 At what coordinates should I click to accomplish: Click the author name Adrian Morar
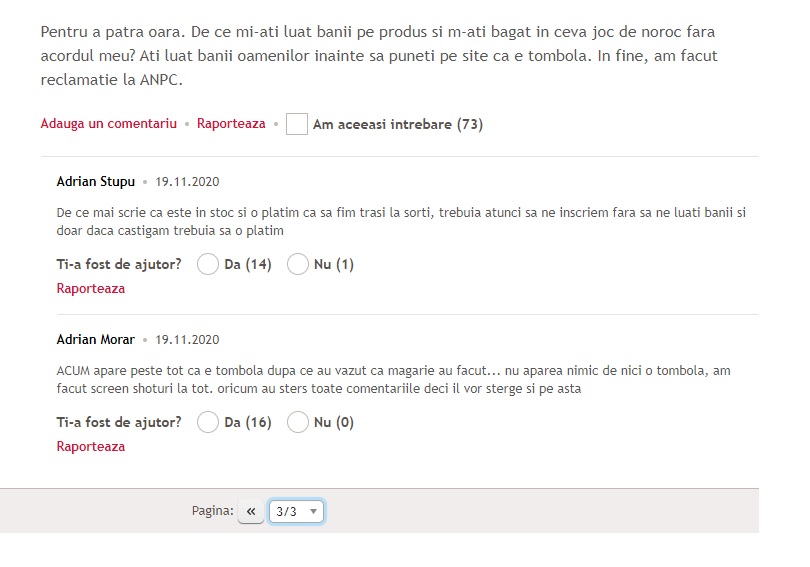(96, 340)
